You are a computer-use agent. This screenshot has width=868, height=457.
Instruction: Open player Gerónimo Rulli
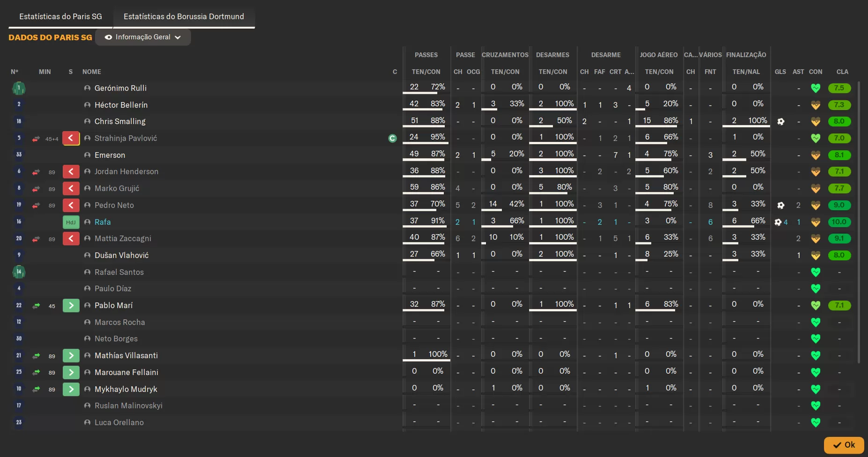(x=120, y=88)
